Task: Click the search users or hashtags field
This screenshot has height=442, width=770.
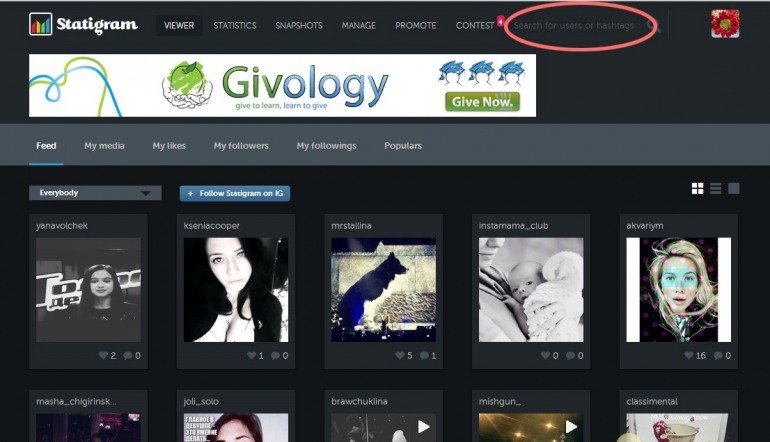Action: 574,26
